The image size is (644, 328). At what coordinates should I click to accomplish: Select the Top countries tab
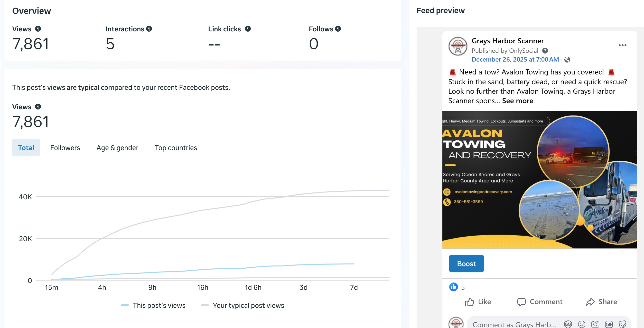(x=176, y=148)
